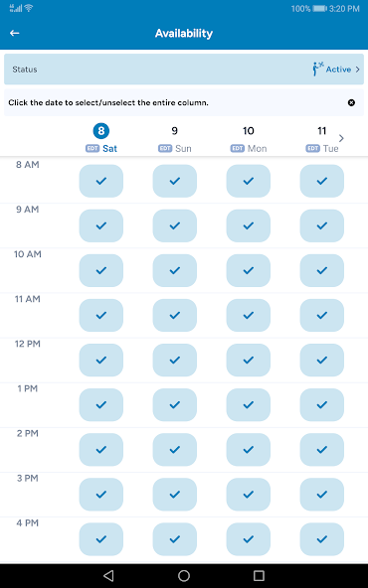Tap the Active status person icon
This screenshot has height=588, width=368.
click(317, 69)
